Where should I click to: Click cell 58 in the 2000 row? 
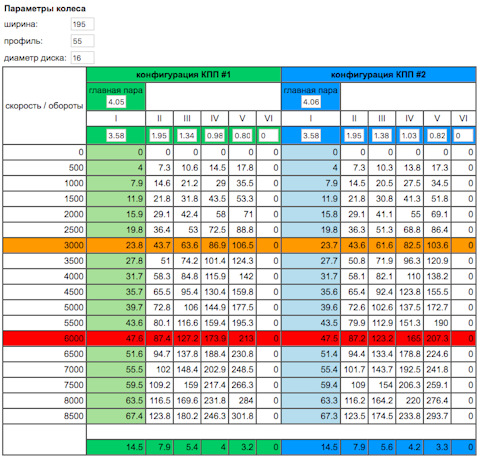coord(215,214)
